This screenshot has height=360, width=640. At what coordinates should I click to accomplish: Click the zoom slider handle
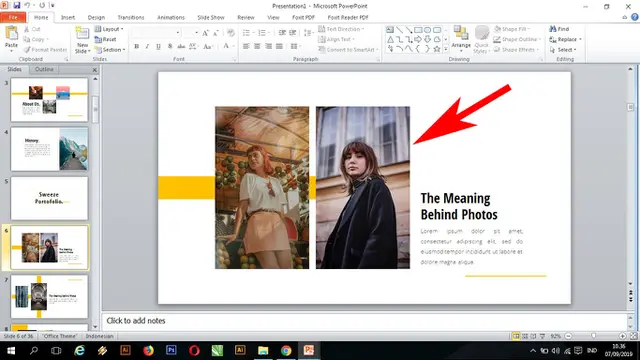pos(593,336)
